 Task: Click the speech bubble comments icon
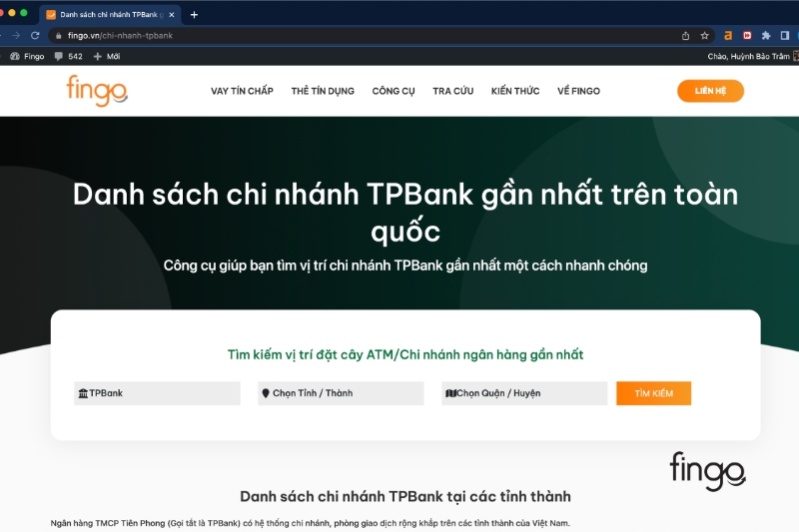[x=59, y=56]
